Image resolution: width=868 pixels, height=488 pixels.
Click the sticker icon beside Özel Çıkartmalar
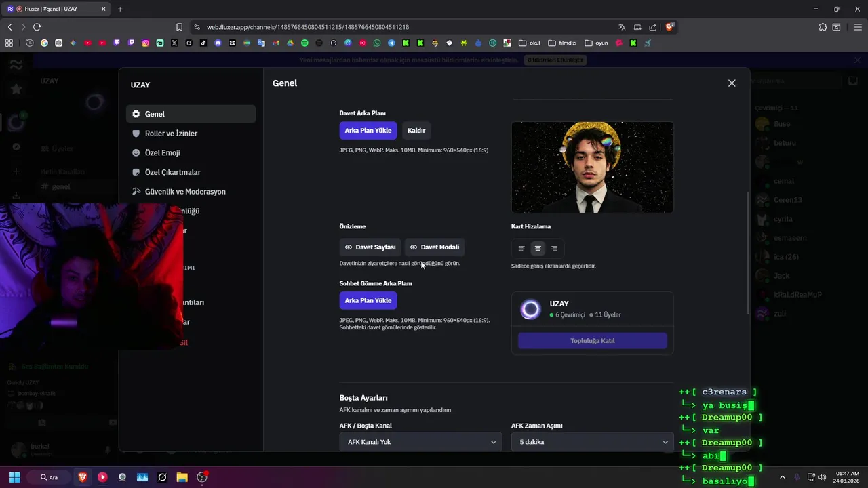coord(136,172)
